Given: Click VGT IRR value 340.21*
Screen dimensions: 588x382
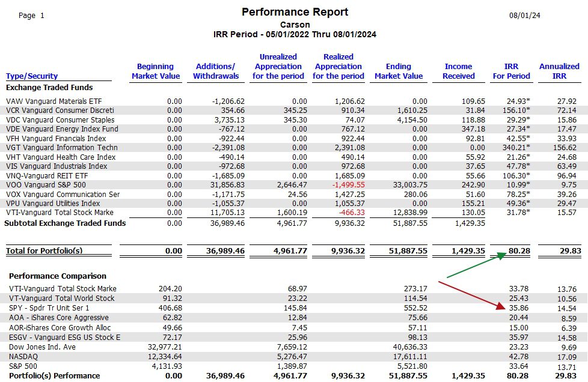Looking at the screenshot, I should [516, 148].
